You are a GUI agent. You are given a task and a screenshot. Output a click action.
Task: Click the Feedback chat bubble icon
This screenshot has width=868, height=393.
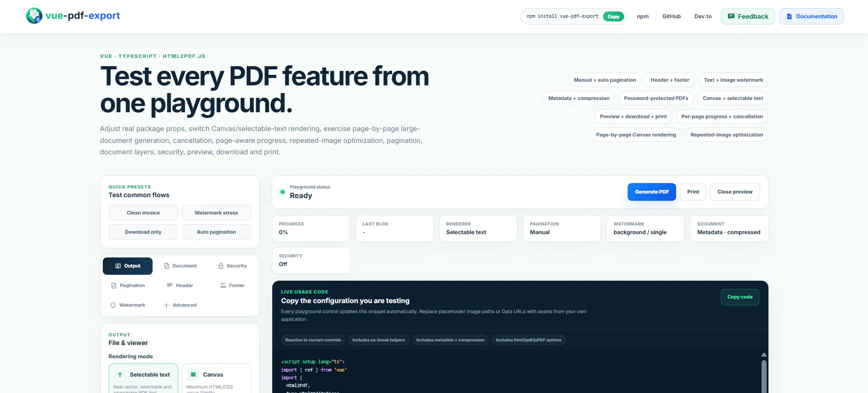coord(731,16)
